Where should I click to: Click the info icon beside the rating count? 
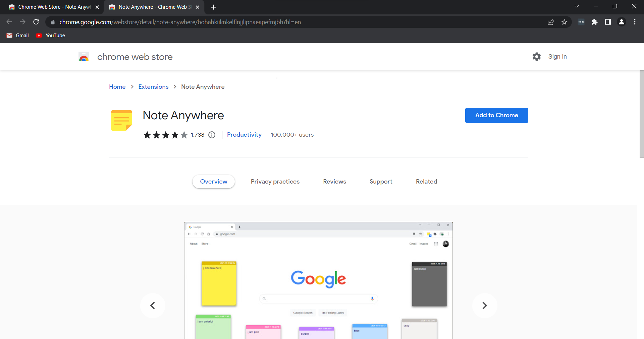click(x=212, y=135)
